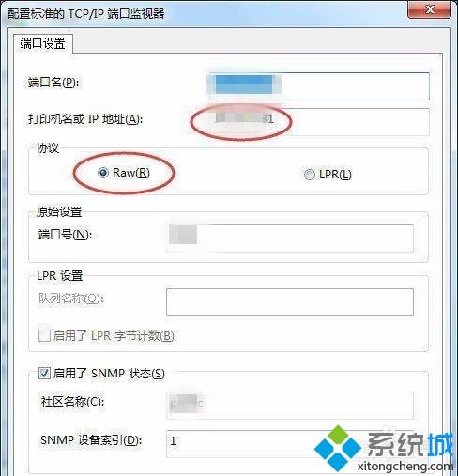Click the LPR(L) label text
The height and width of the screenshot is (476, 458).
click(x=335, y=175)
